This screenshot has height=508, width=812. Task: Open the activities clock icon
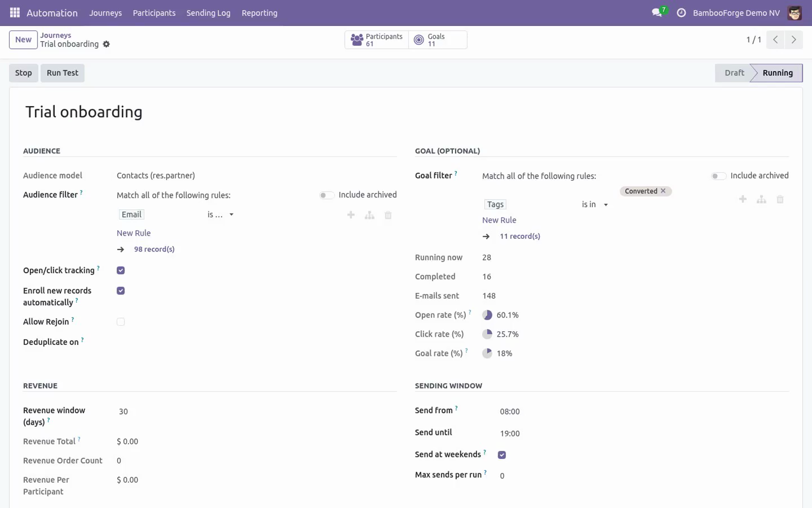[x=682, y=13]
